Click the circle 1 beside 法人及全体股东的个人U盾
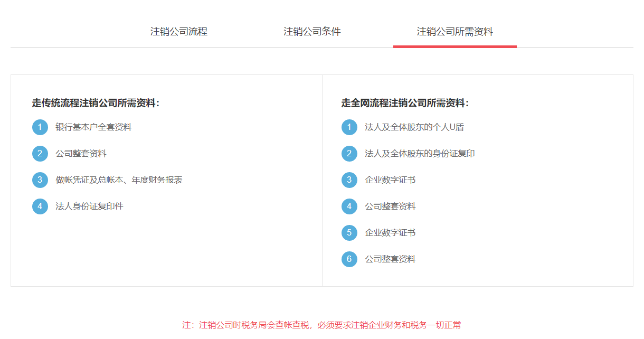 coord(349,127)
